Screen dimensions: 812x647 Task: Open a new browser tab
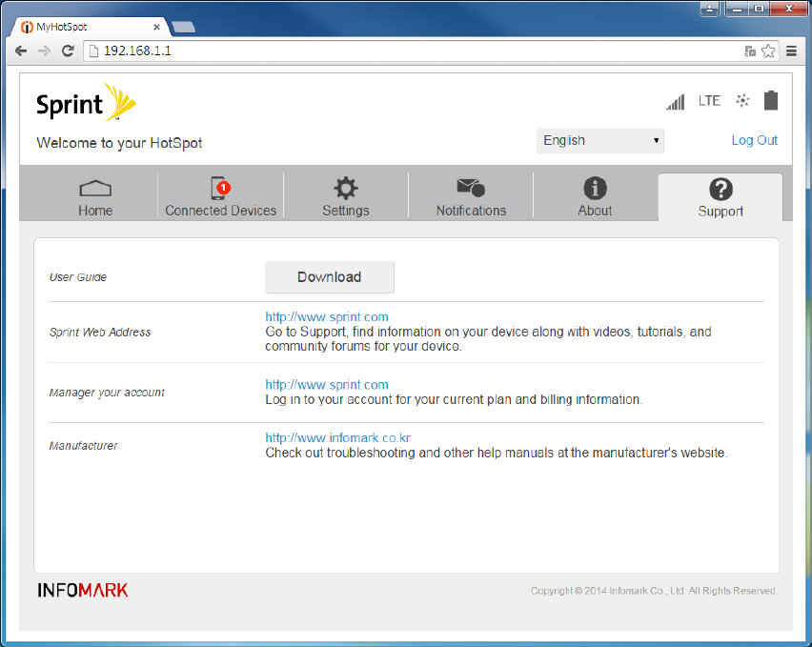[183, 27]
